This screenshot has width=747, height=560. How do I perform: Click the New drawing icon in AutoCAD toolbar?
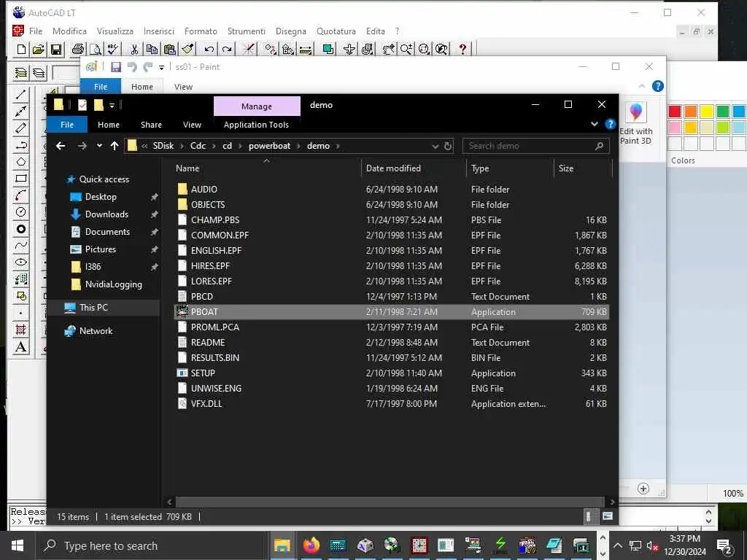(x=21, y=49)
